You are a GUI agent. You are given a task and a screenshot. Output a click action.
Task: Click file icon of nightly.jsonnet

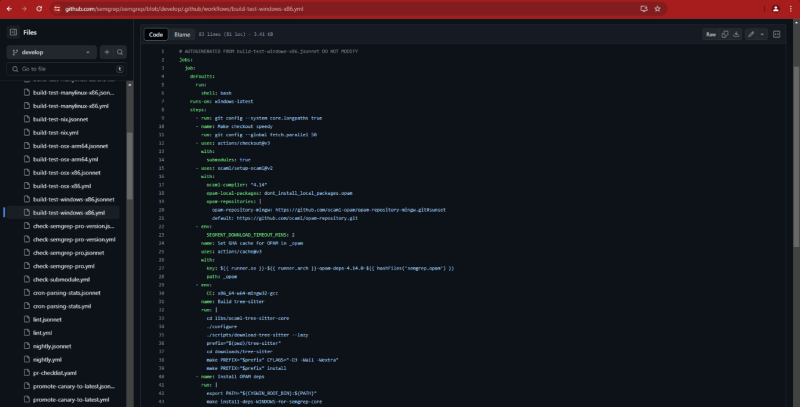pyautogui.click(x=27, y=346)
